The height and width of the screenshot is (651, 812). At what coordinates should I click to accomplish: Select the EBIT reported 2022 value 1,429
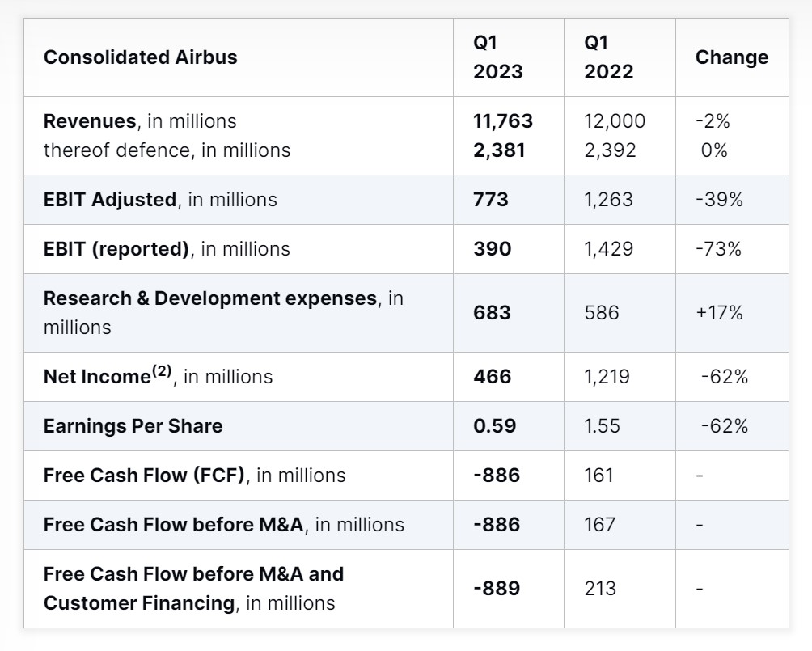point(608,249)
